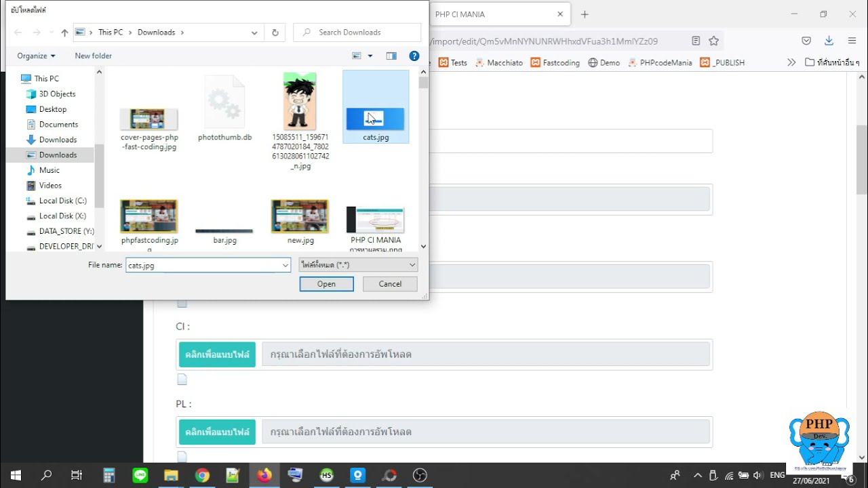The width and height of the screenshot is (868, 488).
Task: Click Downloads in the address breadcrumb
Action: coord(156,33)
